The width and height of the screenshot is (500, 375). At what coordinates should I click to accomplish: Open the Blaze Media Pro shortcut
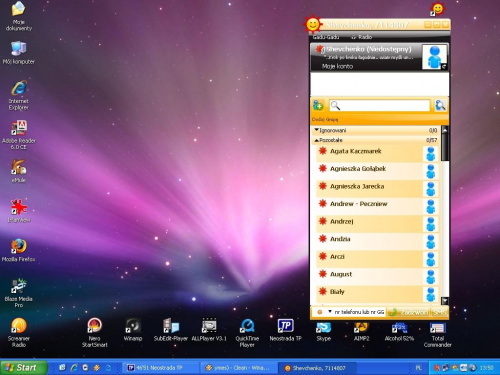click(x=19, y=293)
